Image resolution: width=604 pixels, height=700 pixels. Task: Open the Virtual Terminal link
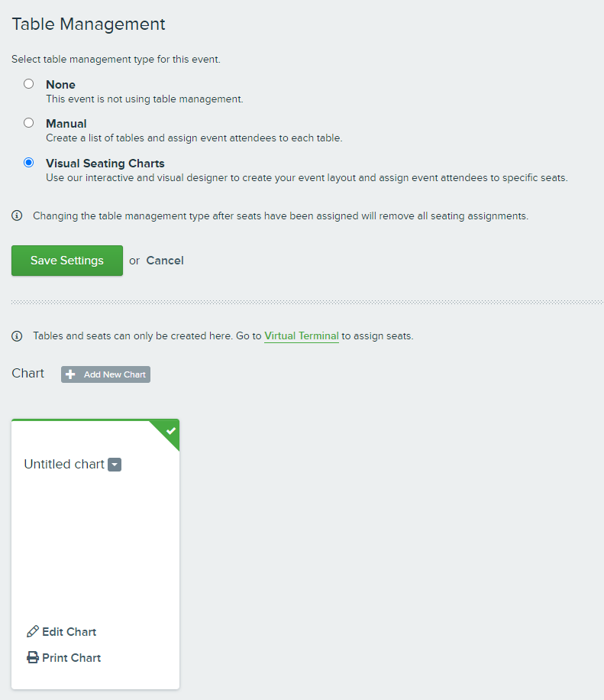[302, 335]
